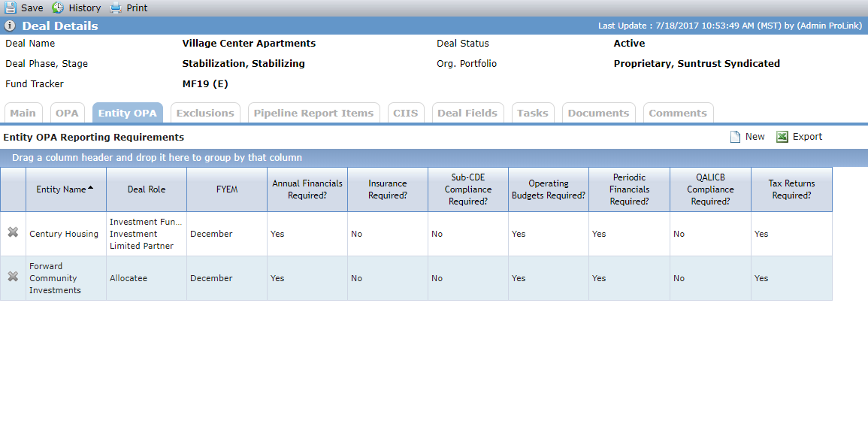Sort by Operating Budgets Required column
The width and height of the screenshot is (868, 424).
tap(549, 189)
